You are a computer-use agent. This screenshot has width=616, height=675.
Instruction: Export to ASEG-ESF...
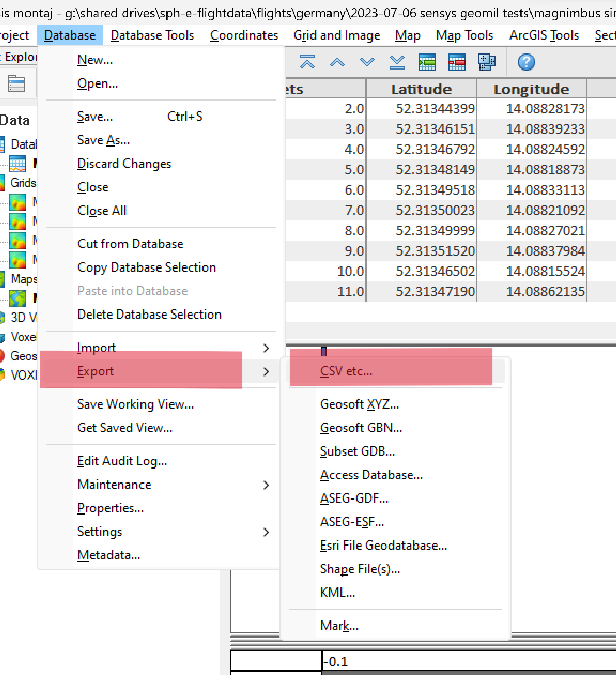point(352,522)
